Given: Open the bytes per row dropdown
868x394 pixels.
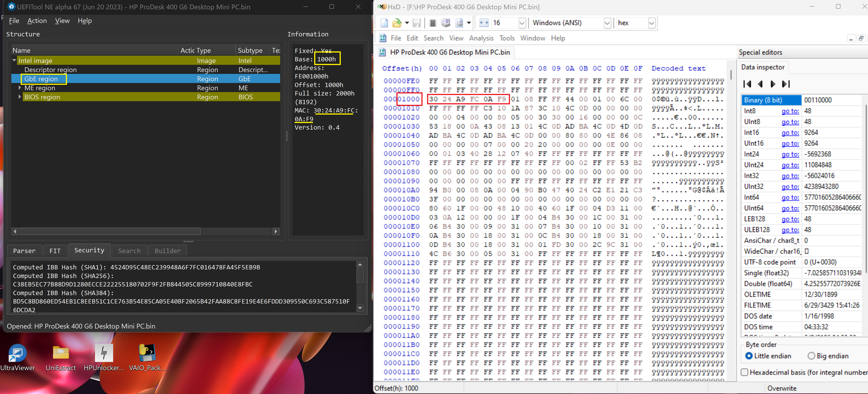Looking at the screenshot, I should (522, 23).
